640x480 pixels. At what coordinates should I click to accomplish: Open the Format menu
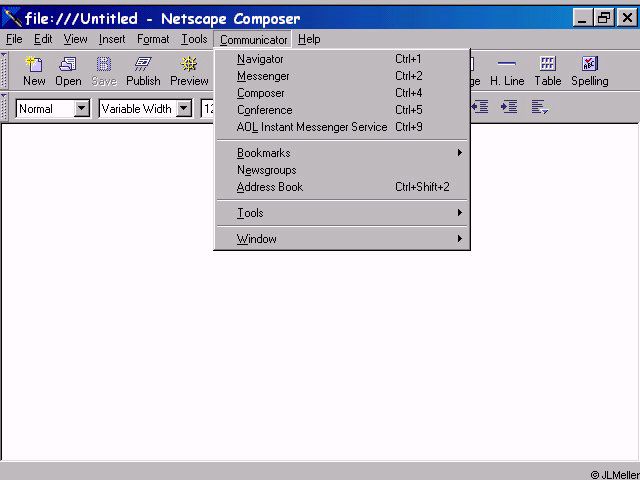pos(153,39)
